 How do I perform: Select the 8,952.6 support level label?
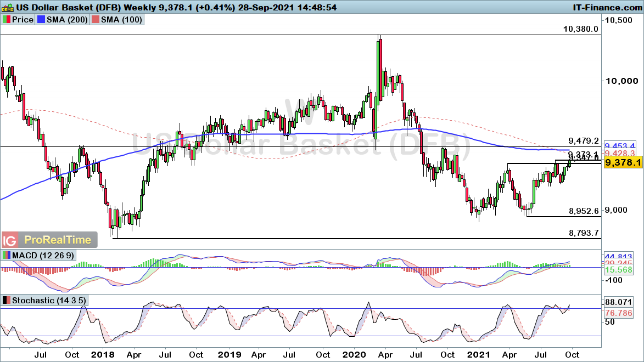pyautogui.click(x=583, y=211)
